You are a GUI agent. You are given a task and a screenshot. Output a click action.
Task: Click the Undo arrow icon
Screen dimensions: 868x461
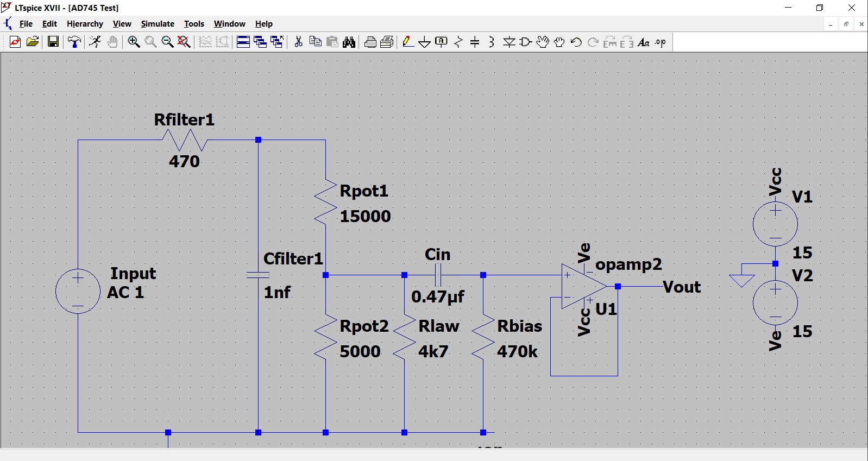tap(576, 42)
